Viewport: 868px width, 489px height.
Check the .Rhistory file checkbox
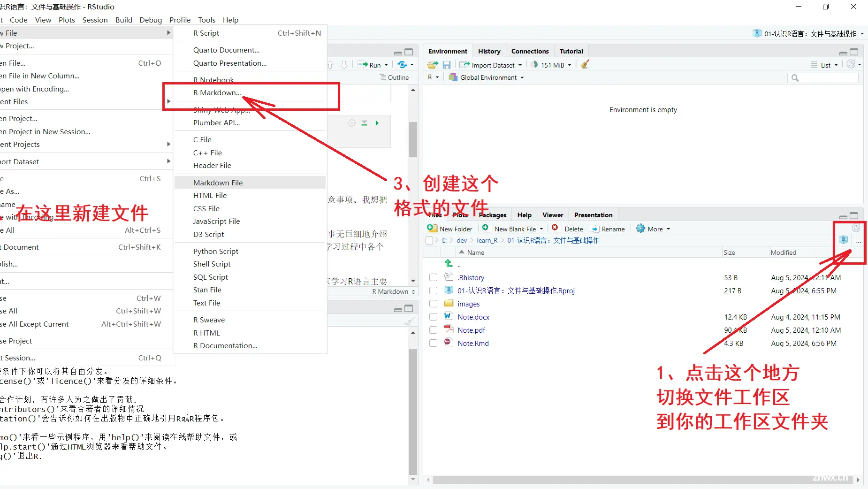433,277
